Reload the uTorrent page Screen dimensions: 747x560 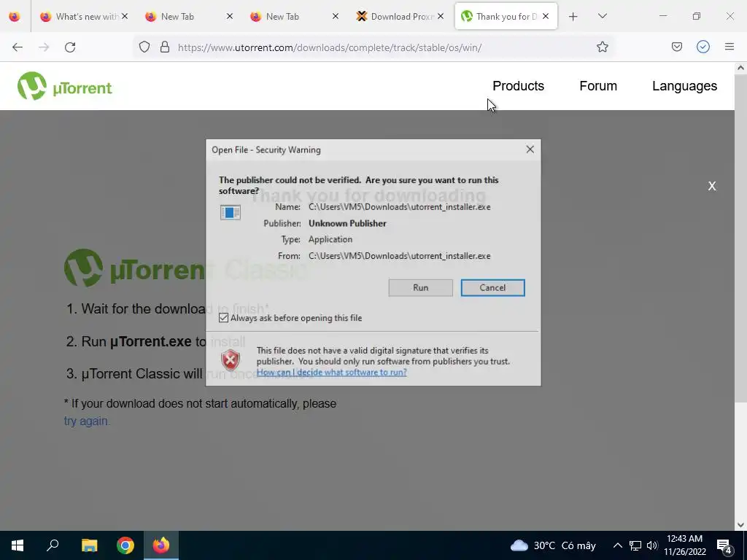(70, 47)
